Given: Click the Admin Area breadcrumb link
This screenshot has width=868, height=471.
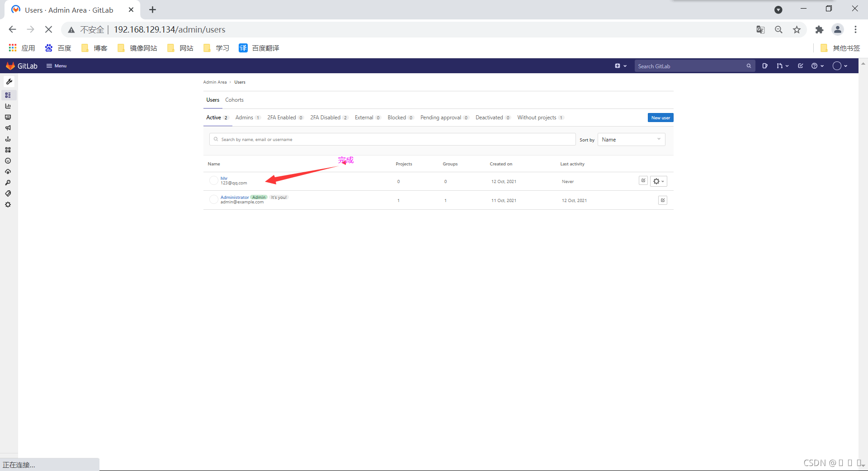Looking at the screenshot, I should [215, 82].
